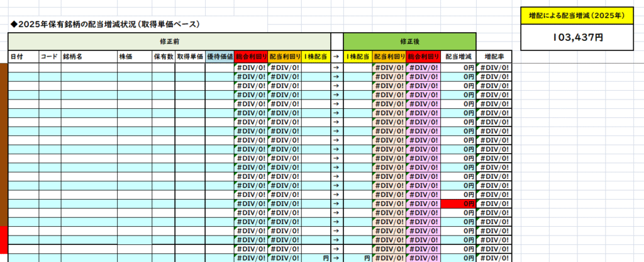Select the 保有数 column header

163,57
